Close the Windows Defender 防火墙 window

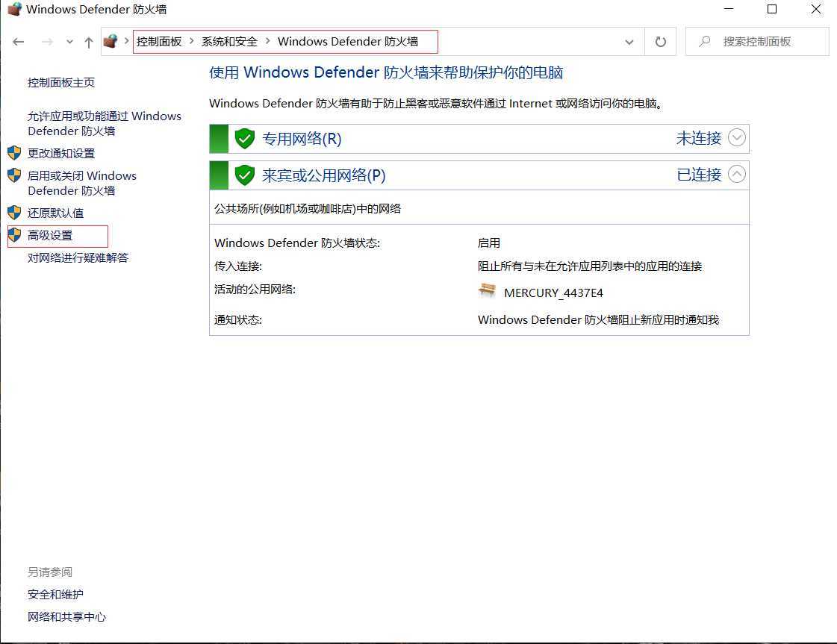click(x=816, y=9)
